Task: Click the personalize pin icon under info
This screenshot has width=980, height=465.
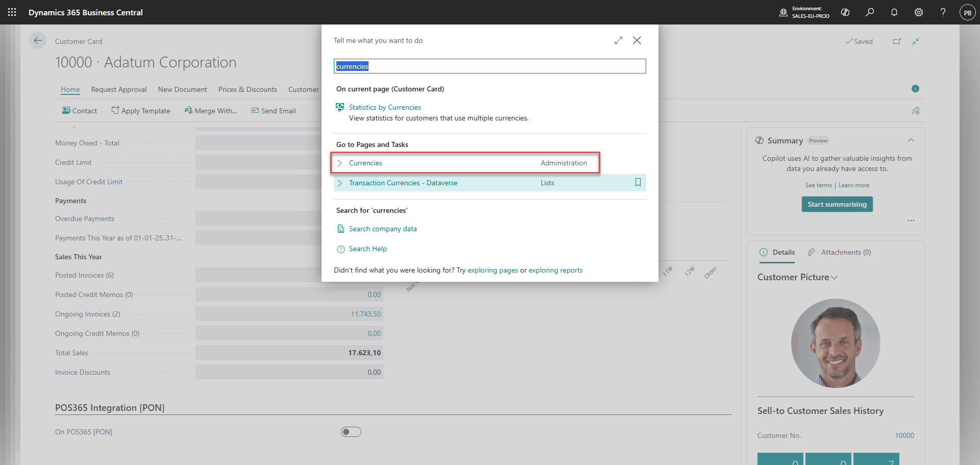Action: pos(916,111)
